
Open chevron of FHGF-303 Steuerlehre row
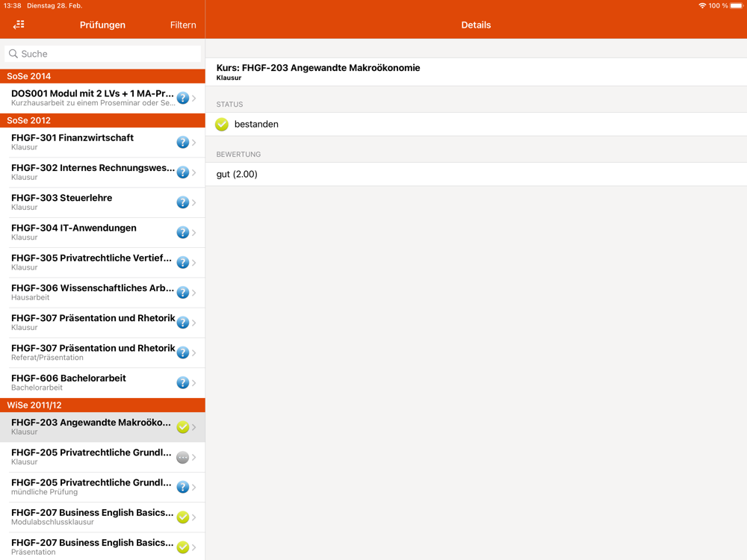coord(194,202)
